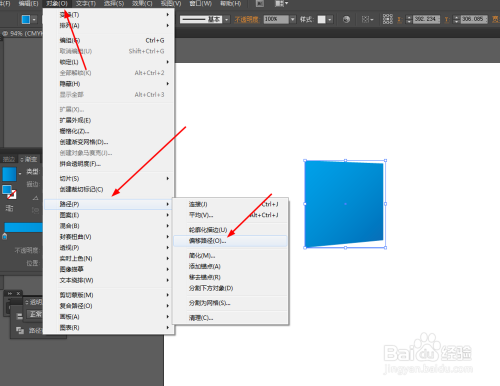The image size is (500, 386).
Task: Expand the 图像描摹 submenu
Action: 109,269
